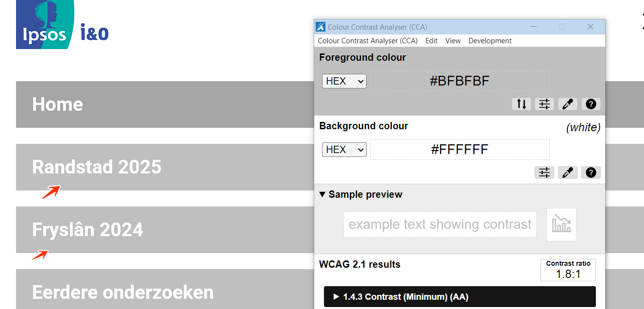The height and width of the screenshot is (309, 644).
Task: Click the foreground hex value field #BFBFBF
Action: [x=459, y=81]
